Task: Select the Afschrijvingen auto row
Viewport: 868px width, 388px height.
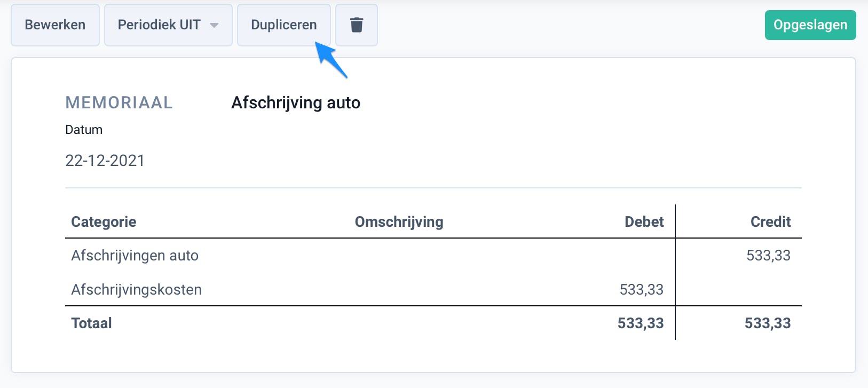Action: click(135, 255)
